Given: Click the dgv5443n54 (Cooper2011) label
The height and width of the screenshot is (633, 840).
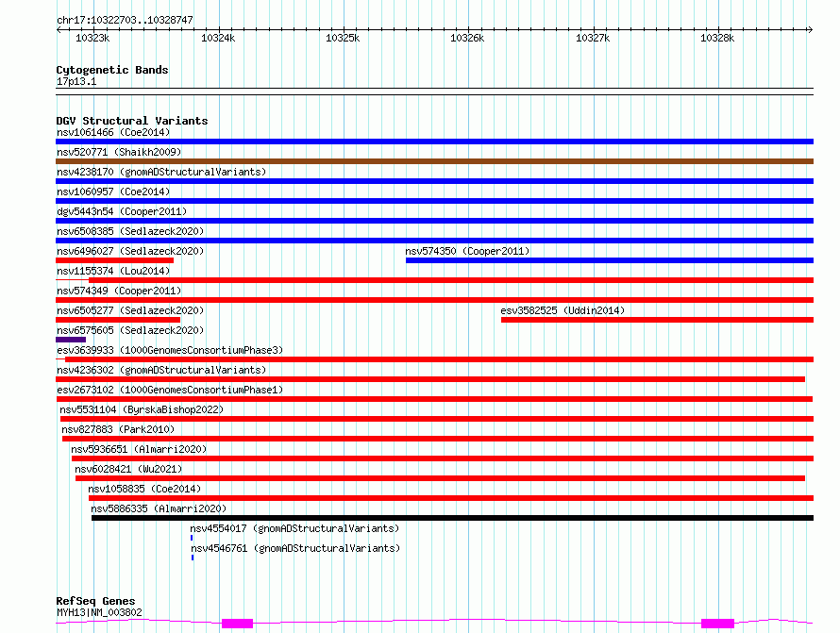Looking at the screenshot, I should (122, 211).
